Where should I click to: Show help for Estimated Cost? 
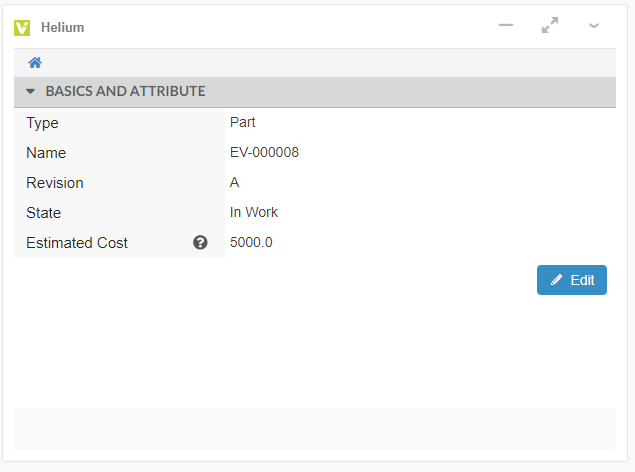200,243
